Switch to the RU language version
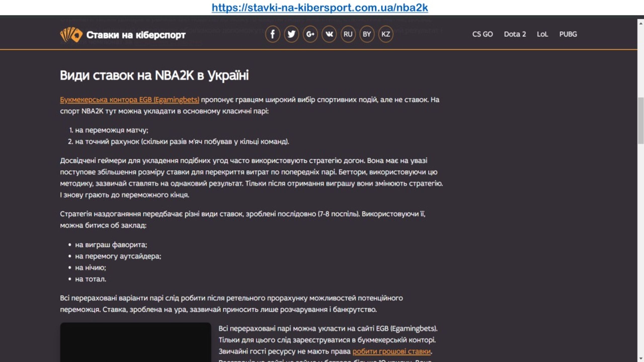The height and width of the screenshot is (362, 644). point(348,34)
